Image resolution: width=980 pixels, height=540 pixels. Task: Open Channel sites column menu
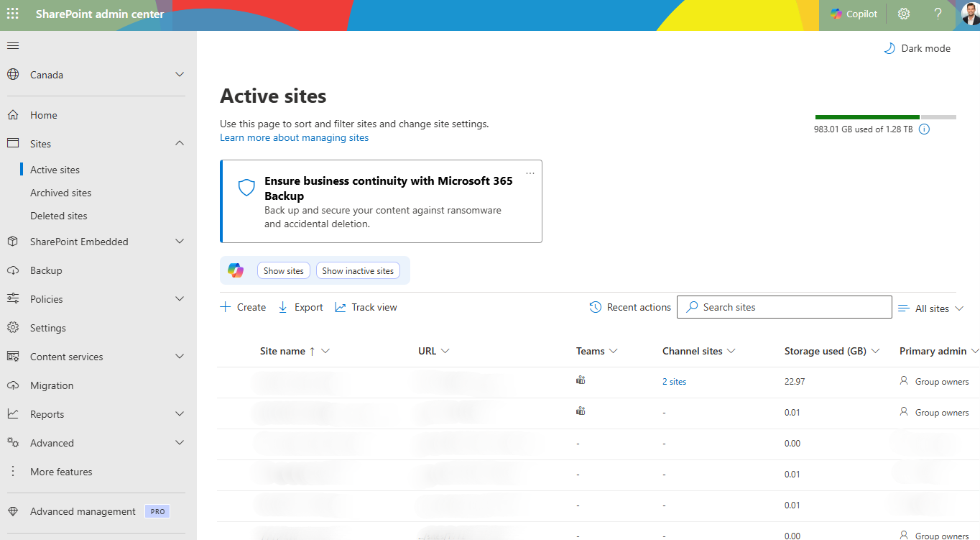pos(731,351)
